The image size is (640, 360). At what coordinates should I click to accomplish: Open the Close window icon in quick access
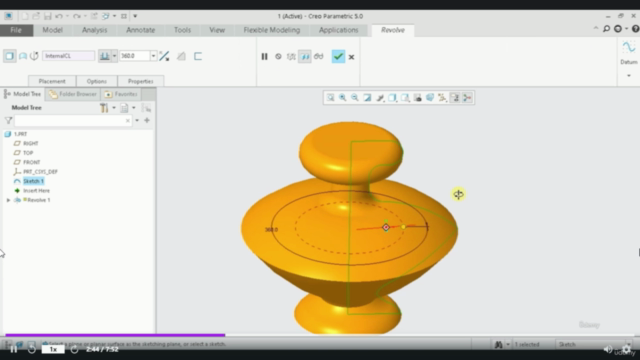click(x=124, y=16)
